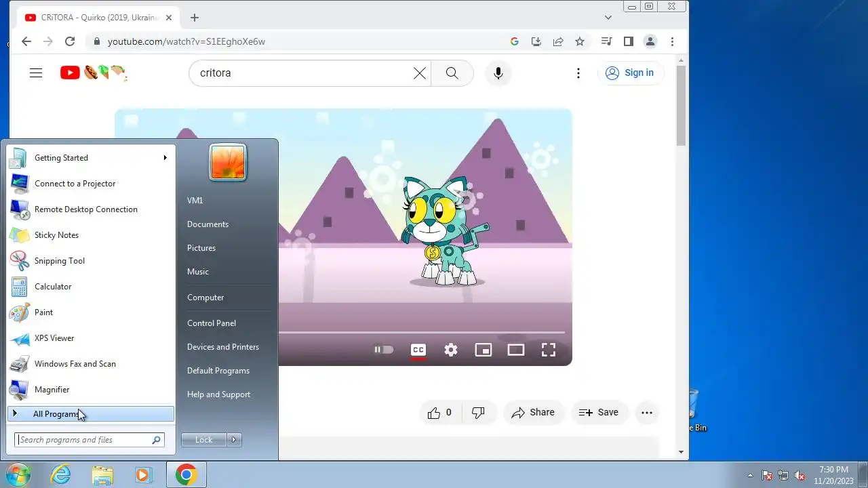Open Control Panel

[212, 323]
